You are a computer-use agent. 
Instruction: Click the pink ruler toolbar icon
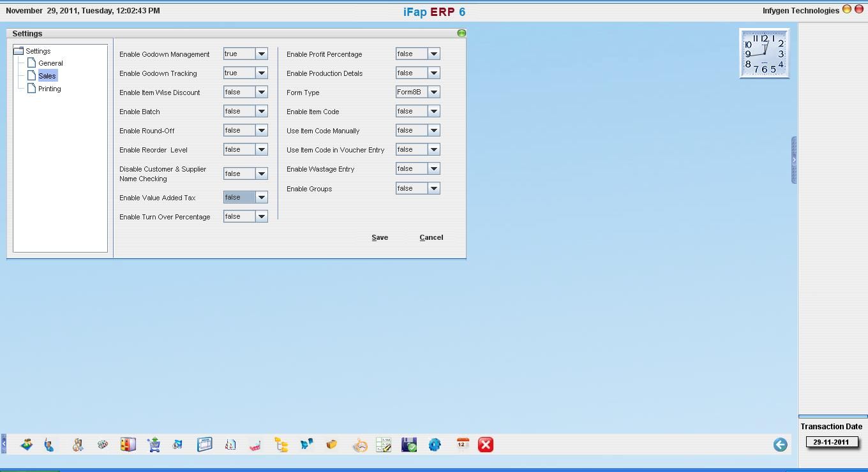pos(255,445)
